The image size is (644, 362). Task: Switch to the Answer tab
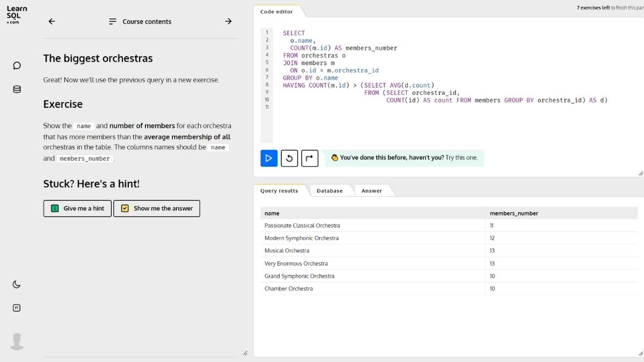(x=372, y=190)
